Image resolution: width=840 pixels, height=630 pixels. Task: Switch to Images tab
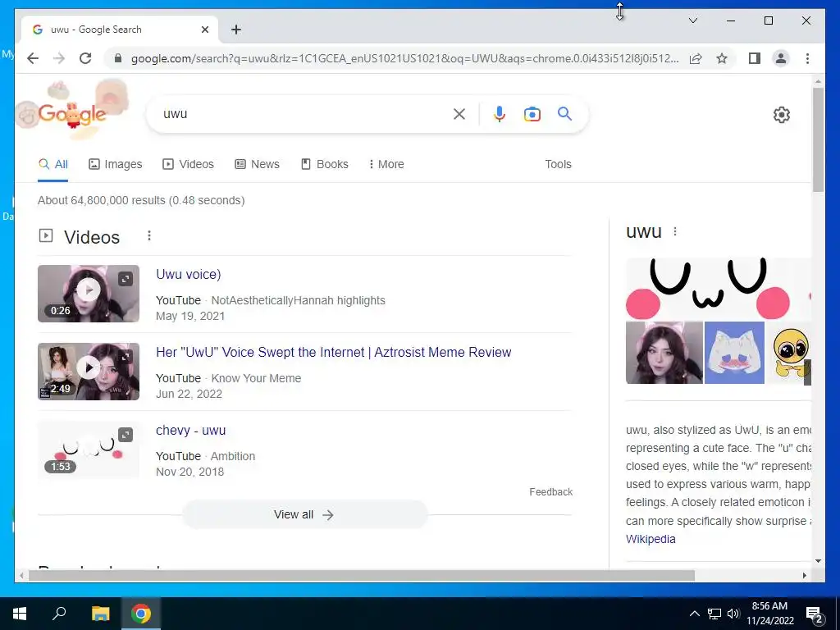115,164
